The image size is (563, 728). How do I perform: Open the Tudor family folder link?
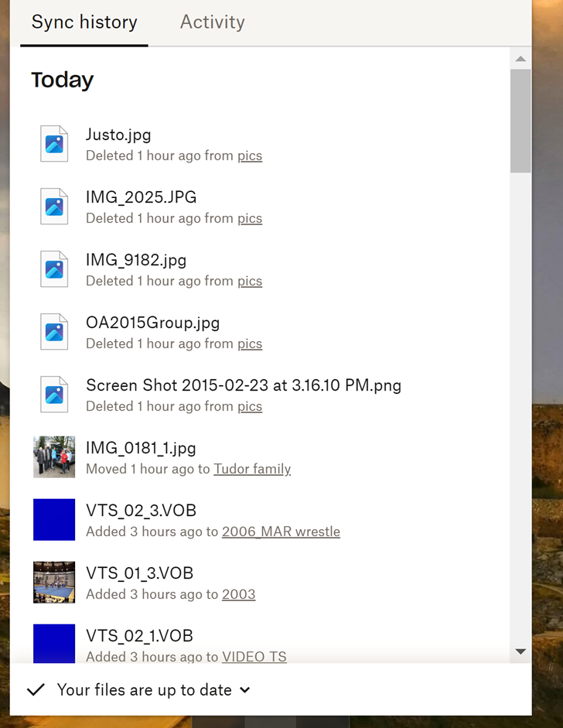pos(252,469)
